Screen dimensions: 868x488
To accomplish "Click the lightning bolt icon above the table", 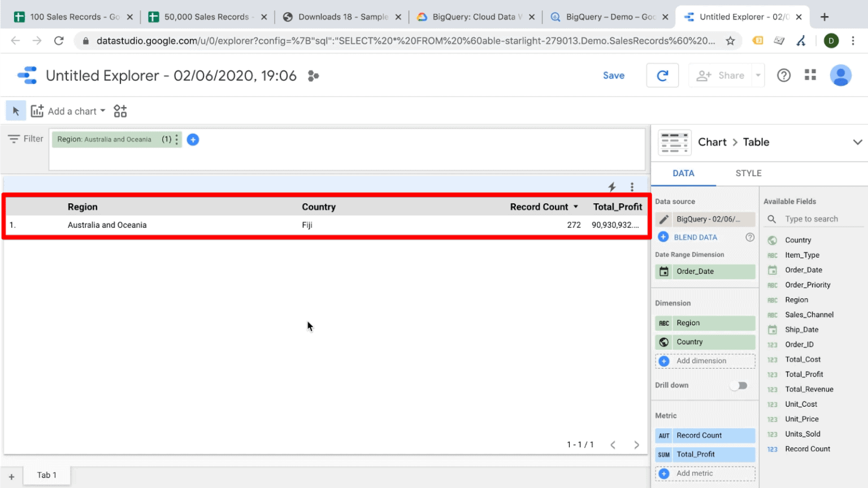I will click(611, 186).
